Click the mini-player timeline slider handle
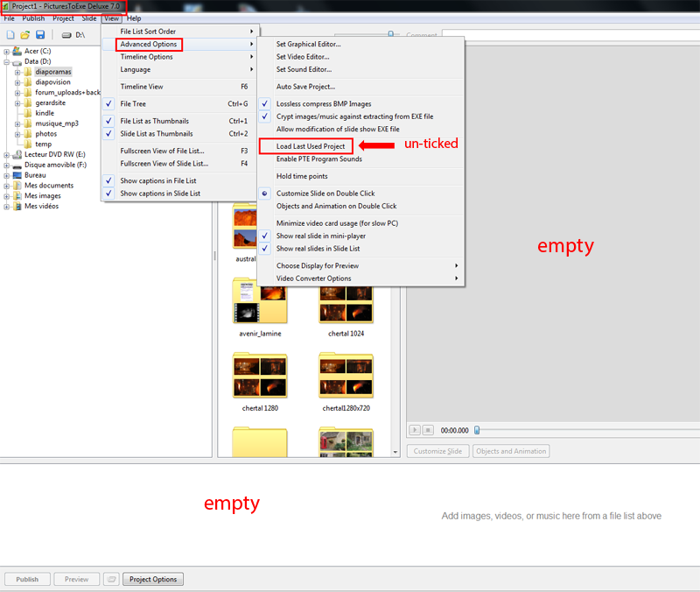700x592 pixels. 477,430
